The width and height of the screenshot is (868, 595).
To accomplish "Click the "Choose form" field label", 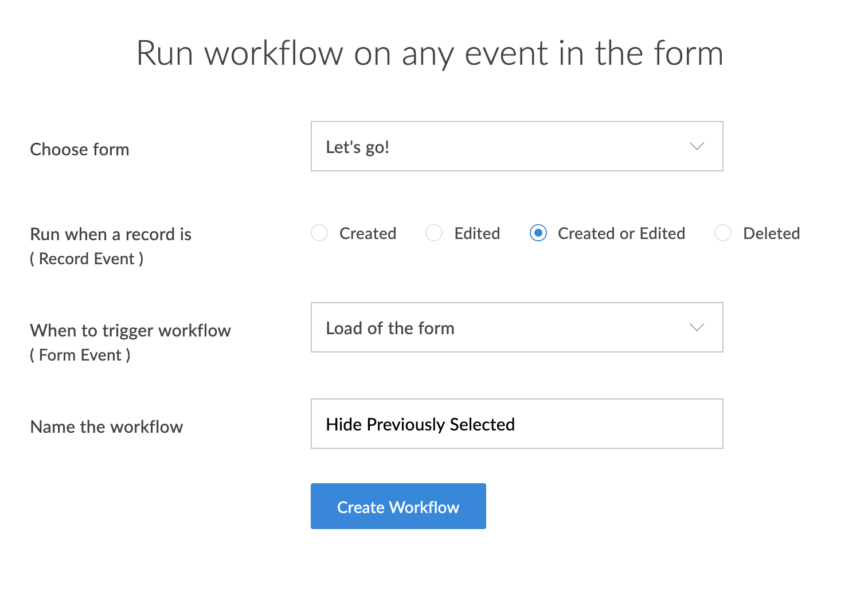I will [80, 150].
